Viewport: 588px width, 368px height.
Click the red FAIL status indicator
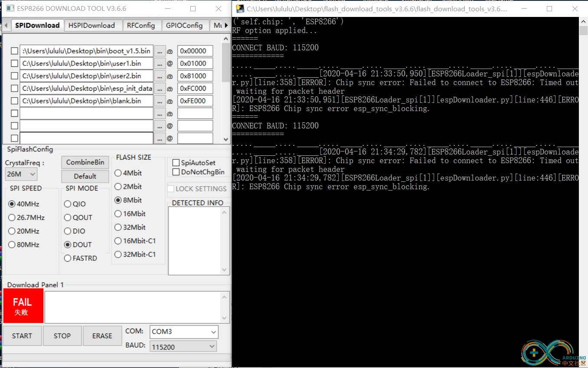coord(23,306)
